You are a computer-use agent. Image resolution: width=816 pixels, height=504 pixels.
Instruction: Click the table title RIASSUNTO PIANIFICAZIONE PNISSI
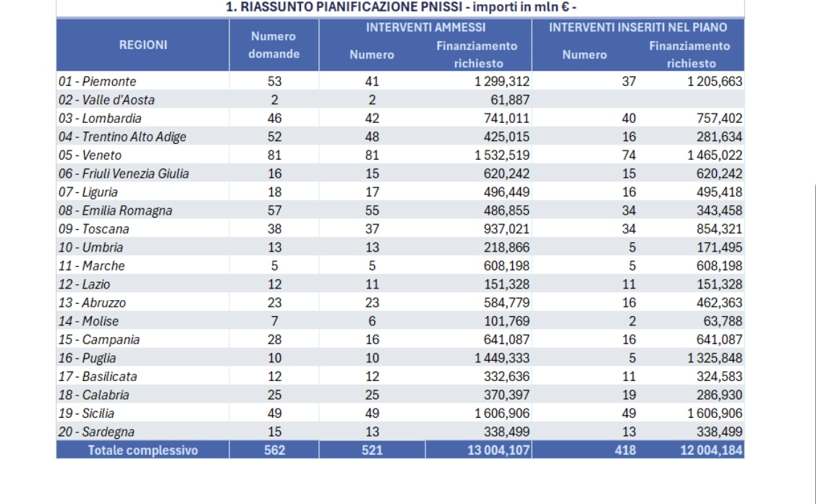coord(400,8)
